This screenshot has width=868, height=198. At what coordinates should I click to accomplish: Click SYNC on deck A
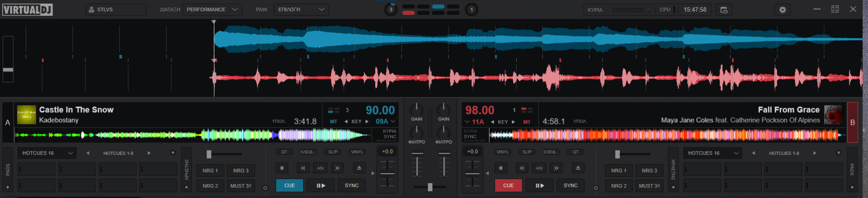pos(352,185)
